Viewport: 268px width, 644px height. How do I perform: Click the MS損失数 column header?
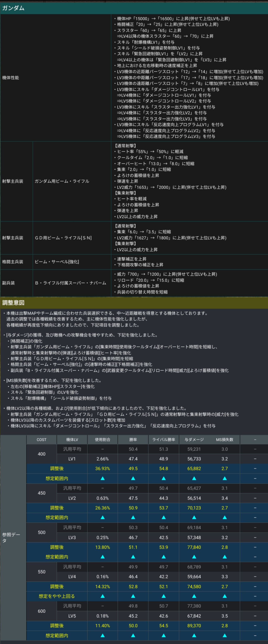tap(225, 440)
